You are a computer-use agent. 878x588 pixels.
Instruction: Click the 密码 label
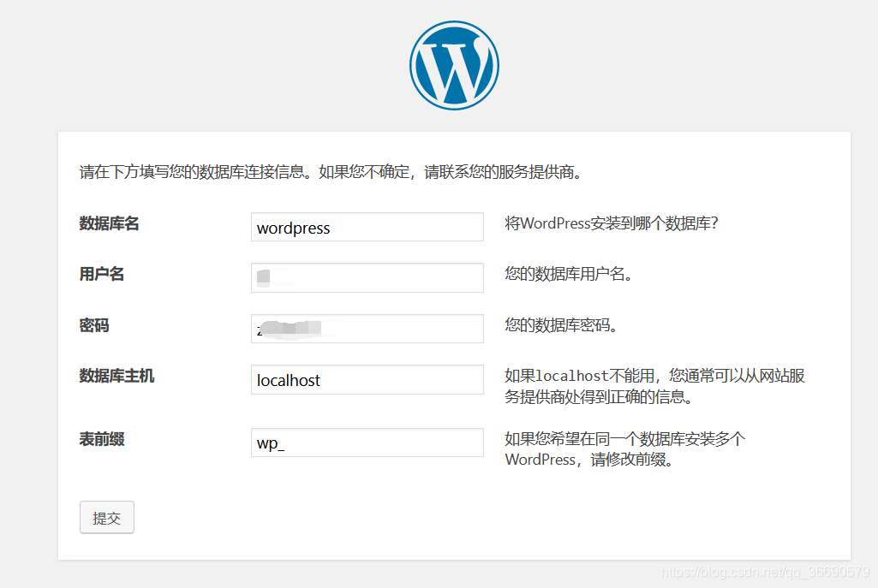94,325
